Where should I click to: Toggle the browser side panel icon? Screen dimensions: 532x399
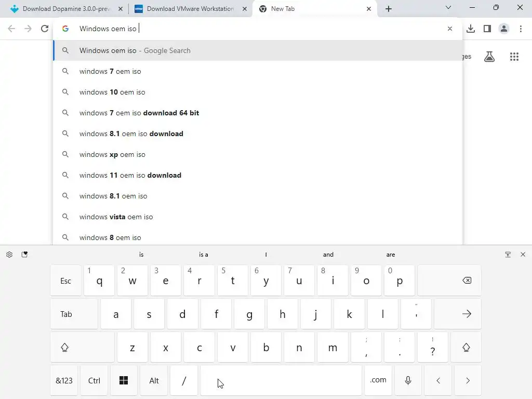pyautogui.click(x=487, y=29)
